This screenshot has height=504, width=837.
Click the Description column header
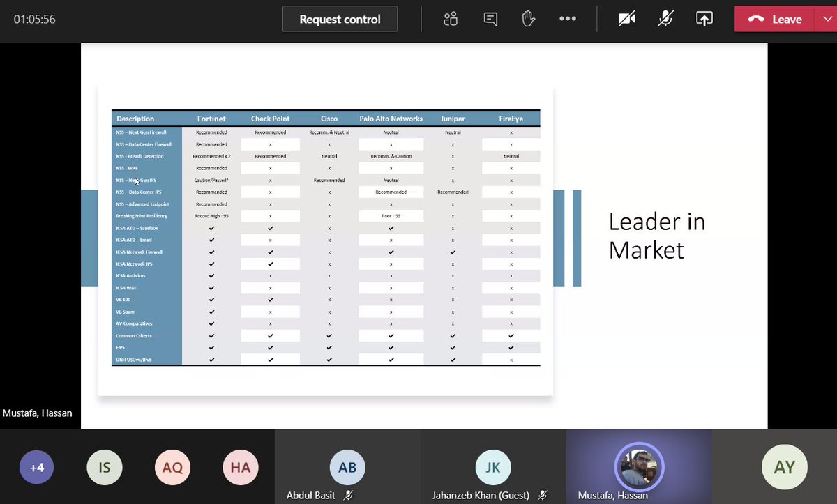[x=135, y=119]
